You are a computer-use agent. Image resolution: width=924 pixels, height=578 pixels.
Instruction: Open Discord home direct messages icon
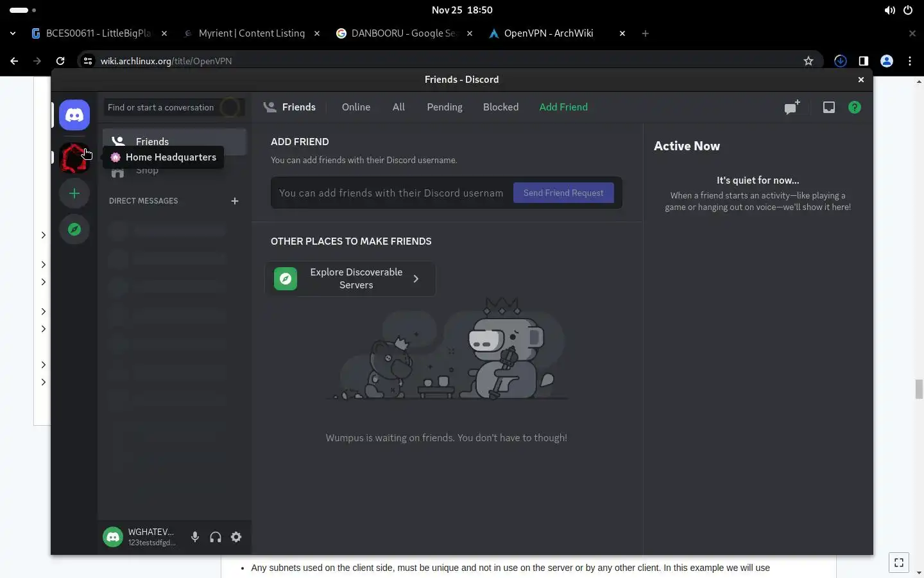point(74,115)
